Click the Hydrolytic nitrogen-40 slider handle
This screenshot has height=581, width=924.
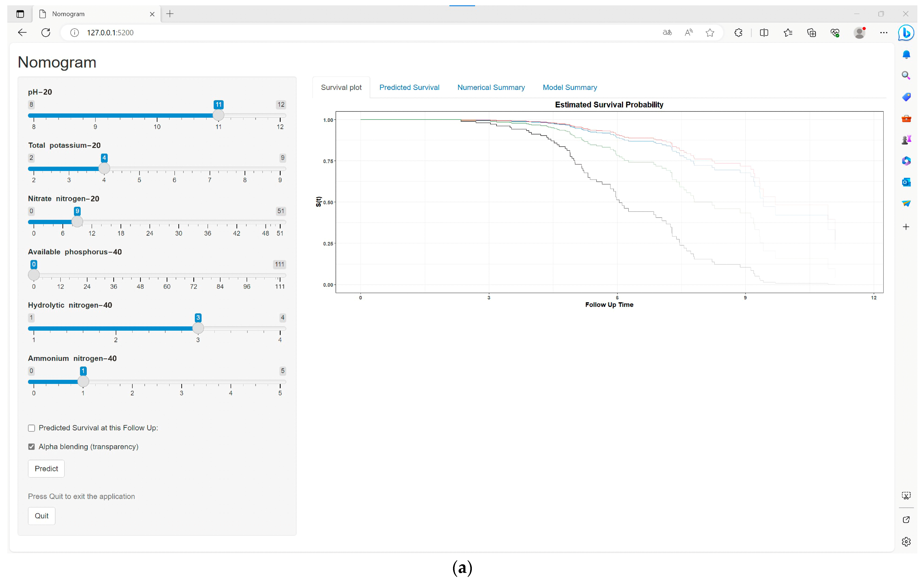pyautogui.click(x=198, y=328)
